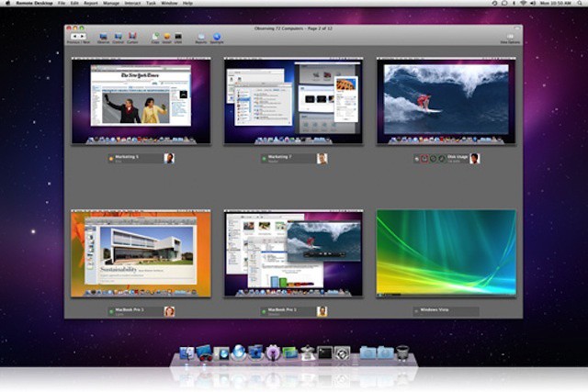Select the surfer screen thumbnail
The image size is (588, 392).
click(446, 100)
